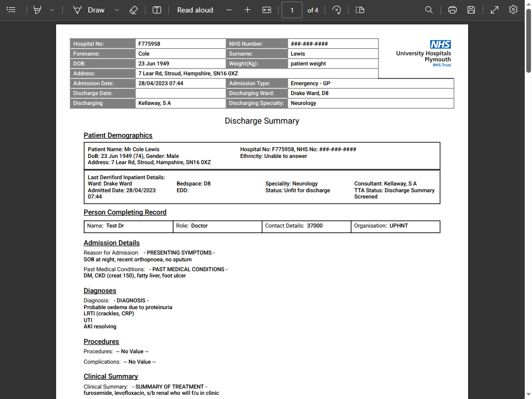532x399 pixels.
Task: Expand Draw tool options dropdown
Action: point(117,10)
